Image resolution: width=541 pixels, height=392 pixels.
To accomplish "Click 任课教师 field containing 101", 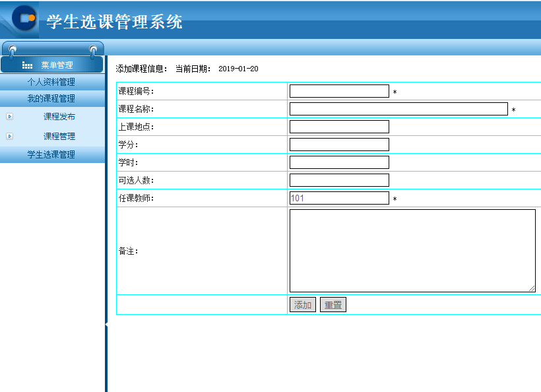I will (x=339, y=198).
